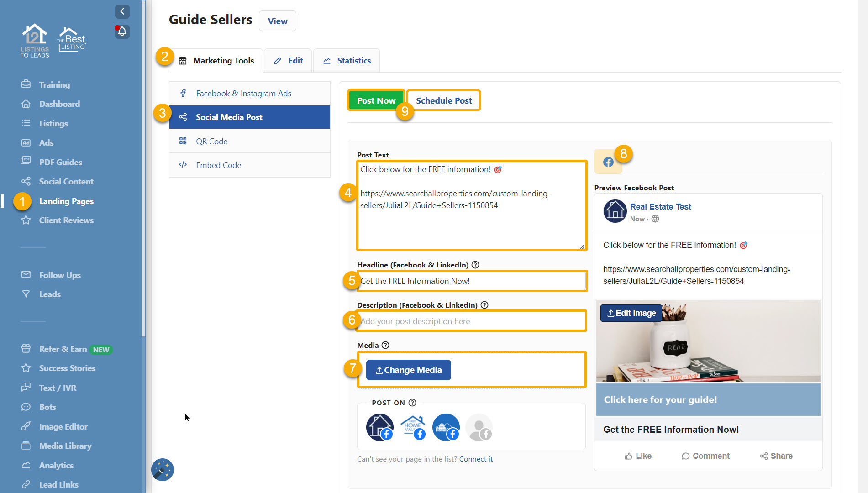The width and height of the screenshot is (868, 493).
Task: Select QR Code in marketing tools list
Action: tap(211, 141)
